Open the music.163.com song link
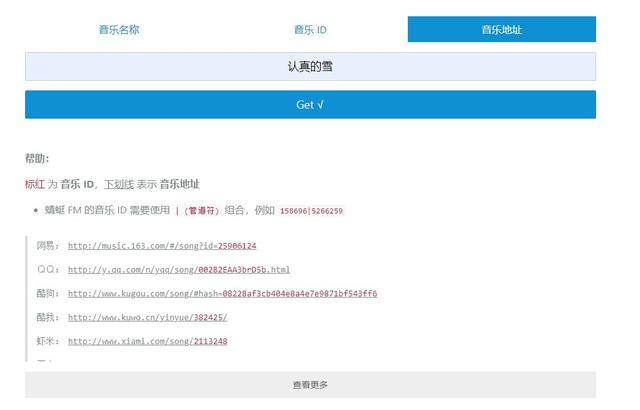640x410 pixels. (x=162, y=246)
